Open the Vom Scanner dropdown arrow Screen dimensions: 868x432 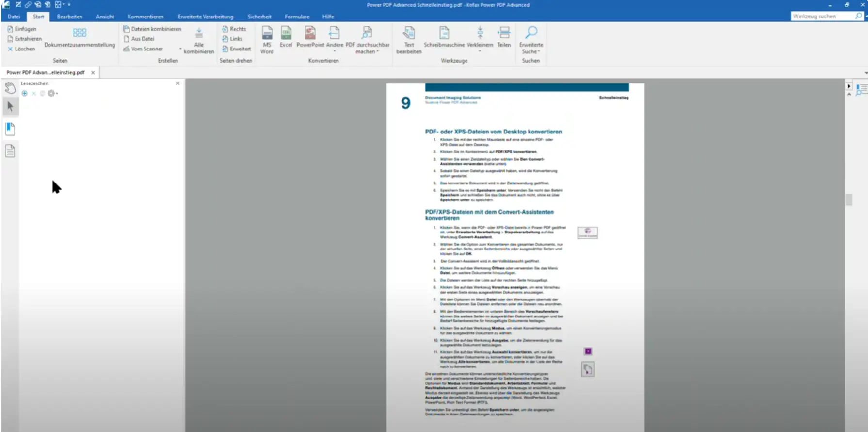tap(180, 49)
